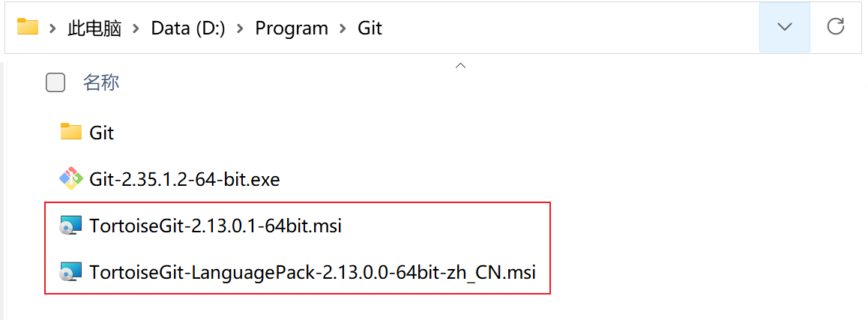Screen dimensions: 868x320
Task: Click the LanguagePack zh_CN installer package icon
Action: coord(70,272)
